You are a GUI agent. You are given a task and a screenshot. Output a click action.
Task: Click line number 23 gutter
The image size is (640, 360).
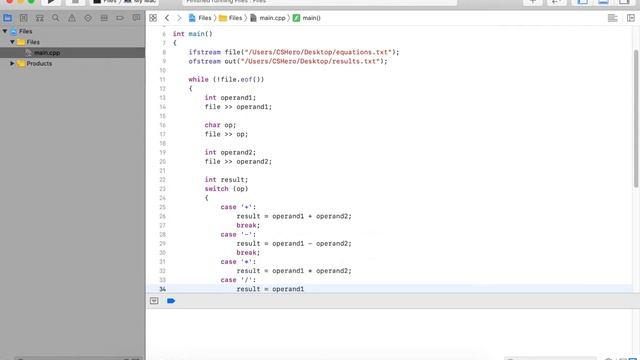(162, 189)
